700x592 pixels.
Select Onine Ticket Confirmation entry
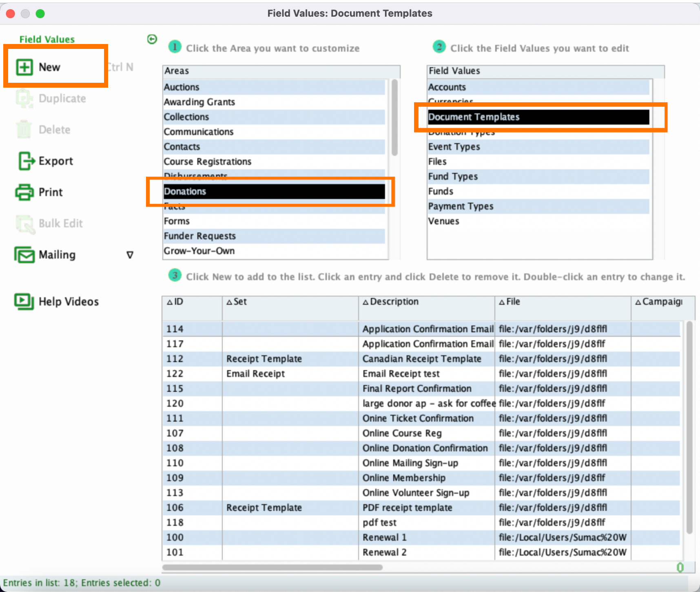421,418
